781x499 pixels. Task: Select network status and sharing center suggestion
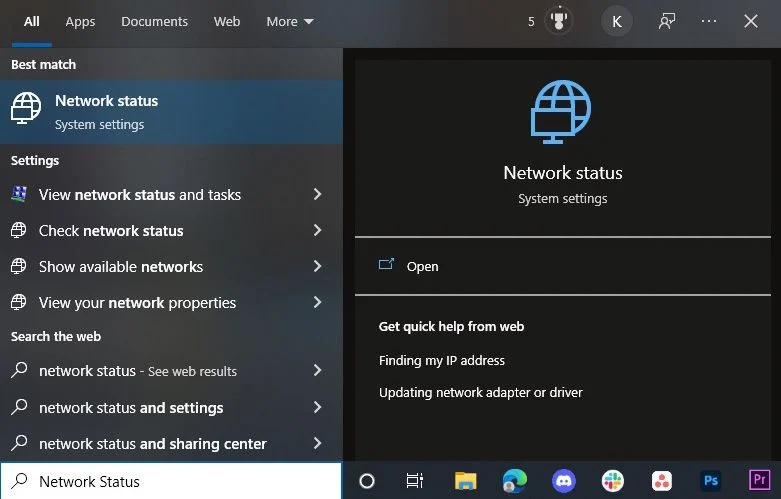coord(171,443)
